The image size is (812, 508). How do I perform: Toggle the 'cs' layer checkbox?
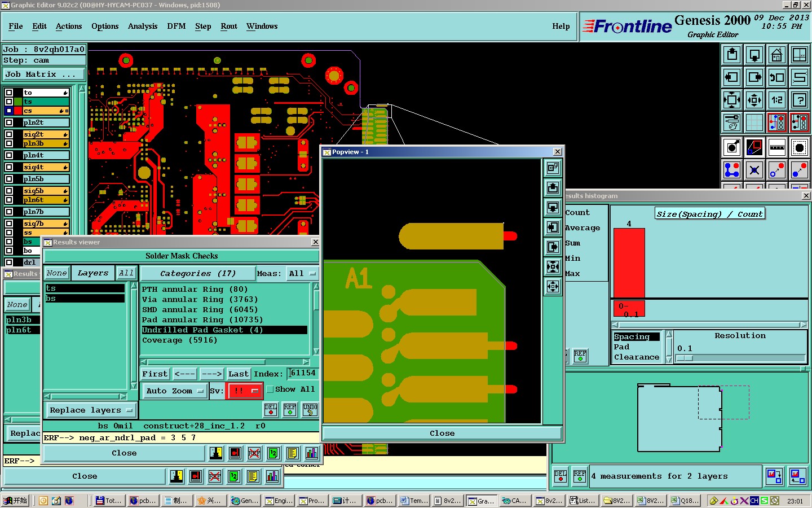(x=9, y=111)
